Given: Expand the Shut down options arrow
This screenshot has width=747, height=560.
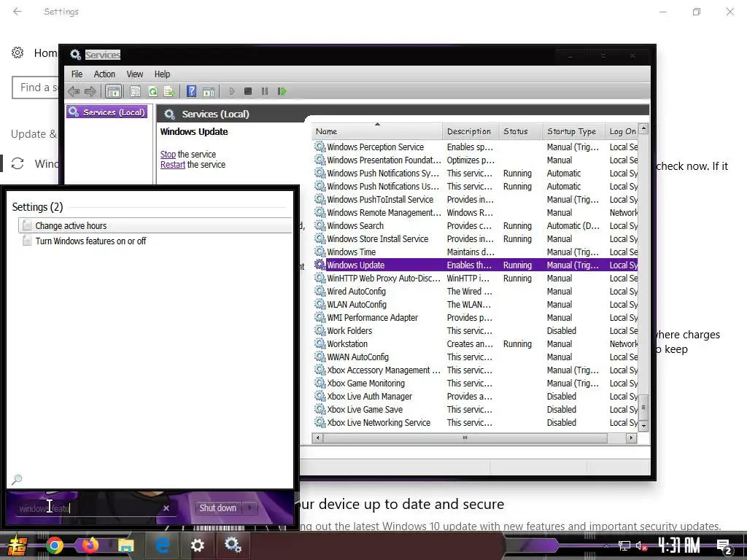Looking at the screenshot, I should point(249,508).
